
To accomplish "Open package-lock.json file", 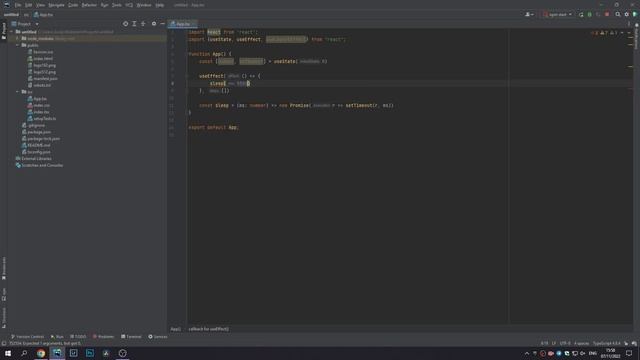I will [43, 139].
